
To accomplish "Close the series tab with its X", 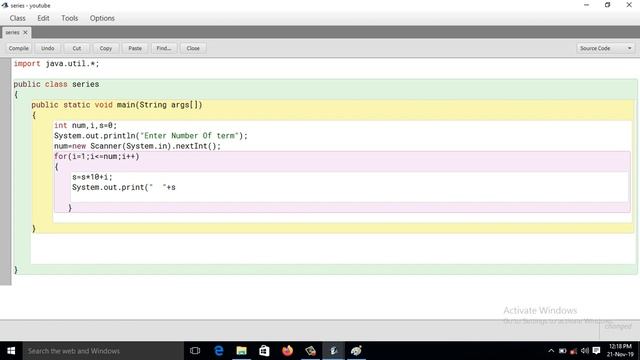I will pos(25,32).
